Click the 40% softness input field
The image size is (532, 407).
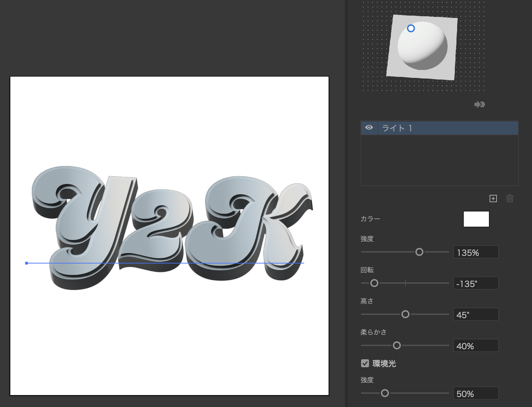click(476, 346)
